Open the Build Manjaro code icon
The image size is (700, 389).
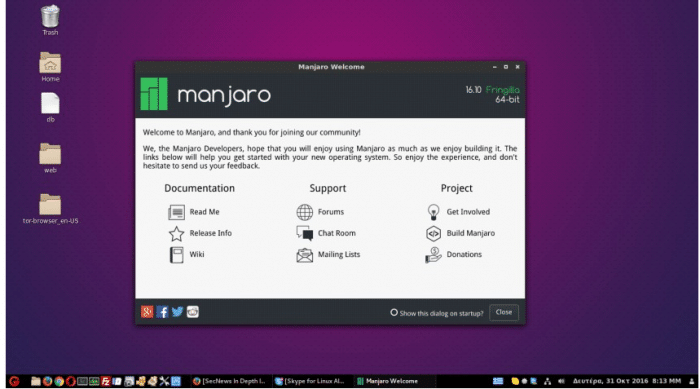click(x=433, y=233)
